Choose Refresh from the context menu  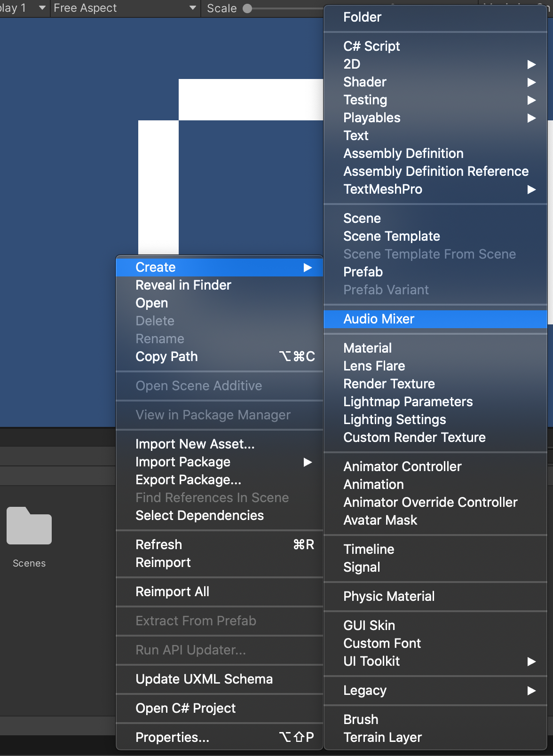pyautogui.click(x=219, y=544)
